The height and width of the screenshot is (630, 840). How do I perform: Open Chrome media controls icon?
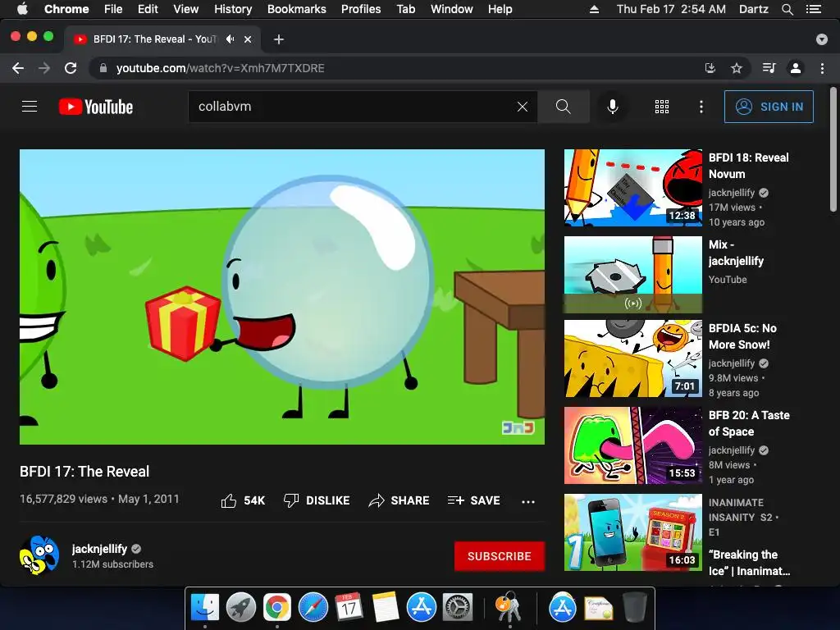769,68
